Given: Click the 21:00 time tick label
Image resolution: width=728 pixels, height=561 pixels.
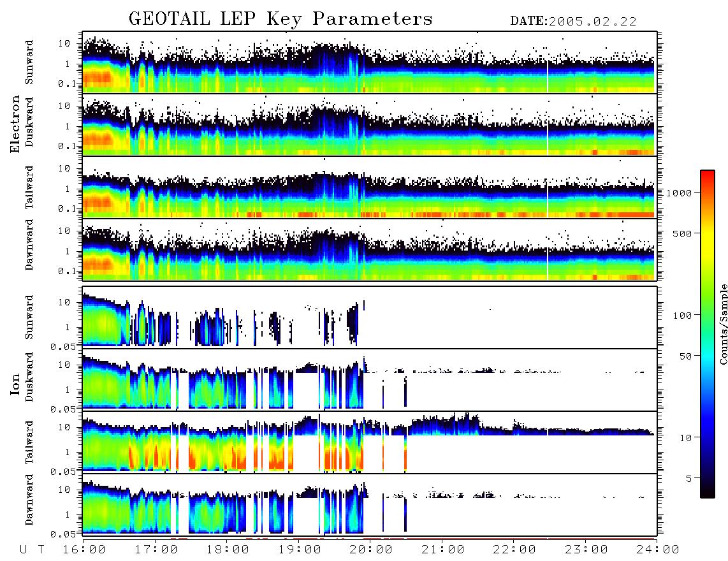Looking at the screenshot, I should point(443,550).
